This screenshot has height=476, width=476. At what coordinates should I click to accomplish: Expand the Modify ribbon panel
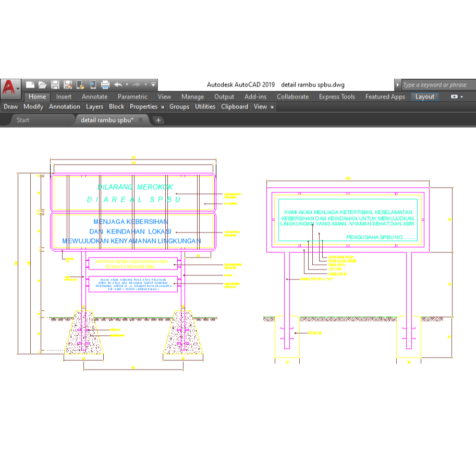coord(33,107)
